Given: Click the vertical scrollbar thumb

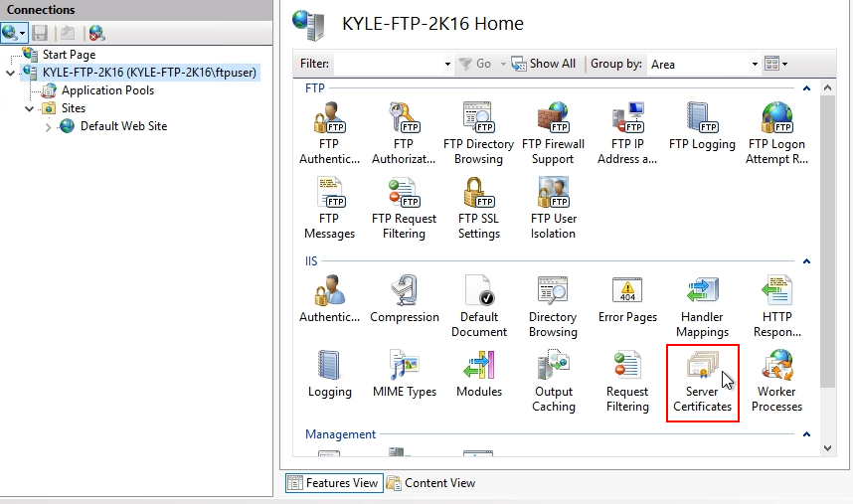Looking at the screenshot, I should [827, 242].
